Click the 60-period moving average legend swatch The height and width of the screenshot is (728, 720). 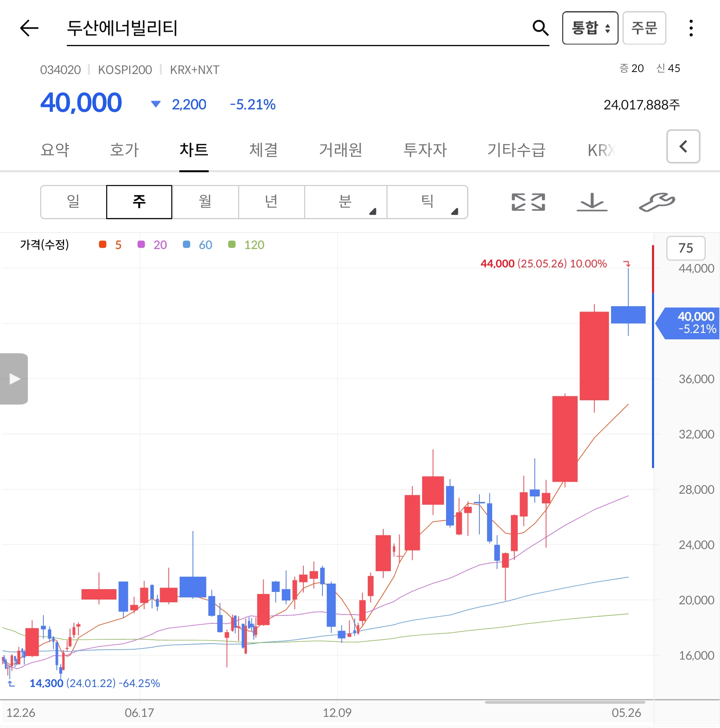tap(186, 244)
